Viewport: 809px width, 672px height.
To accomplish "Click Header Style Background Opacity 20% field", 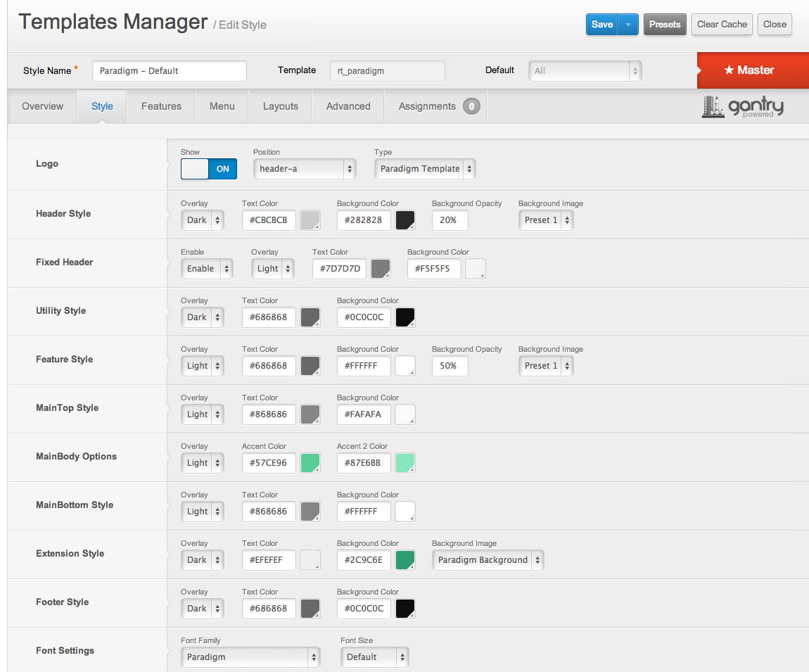I will [x=450, y=220].
